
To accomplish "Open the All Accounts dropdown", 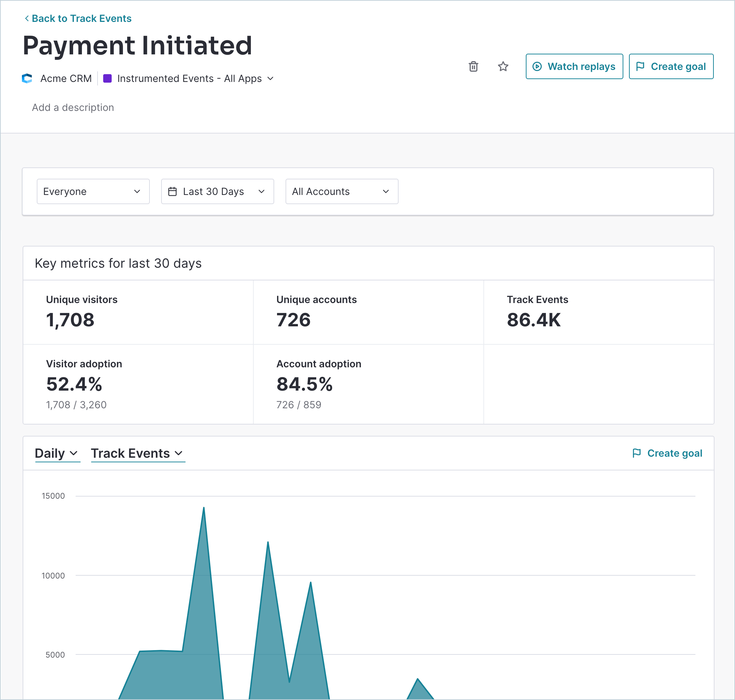I will pos(342,191).
